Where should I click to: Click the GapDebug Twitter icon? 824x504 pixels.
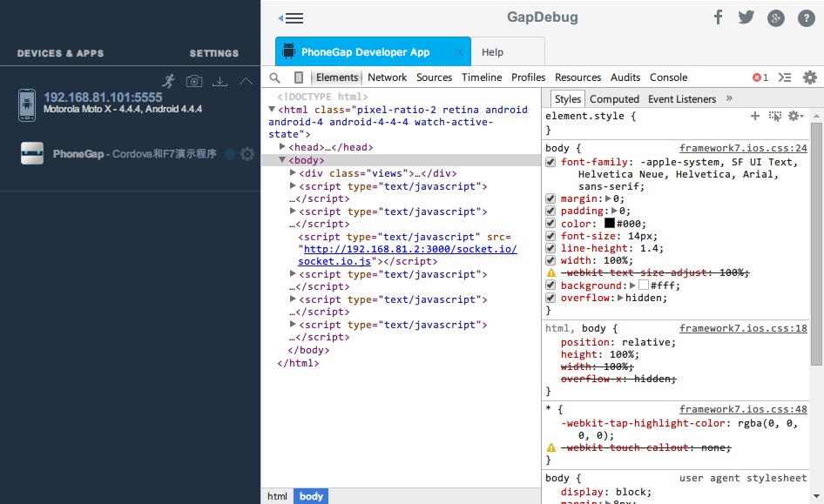tap(746, 17)
